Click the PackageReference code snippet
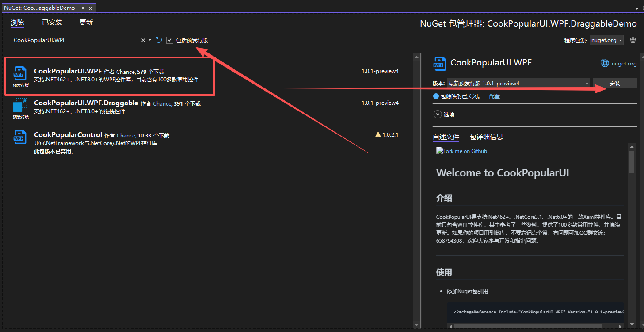 tap(539, 312)
